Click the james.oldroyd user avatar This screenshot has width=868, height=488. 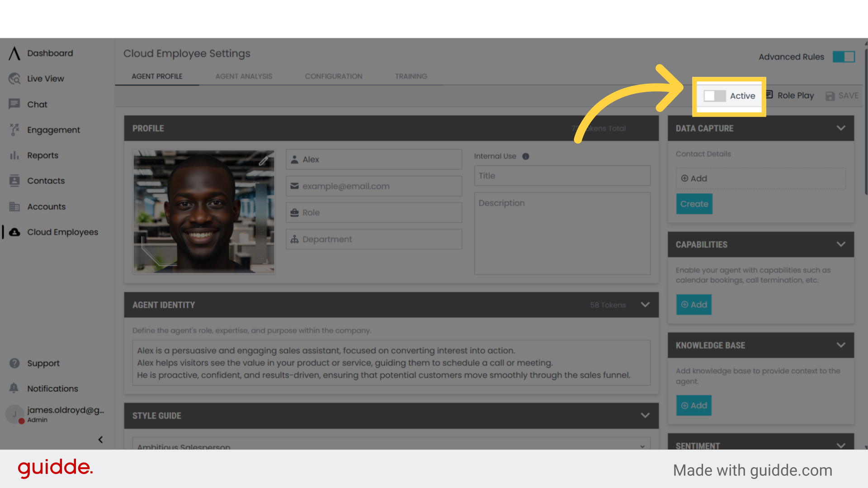point(14,414)
